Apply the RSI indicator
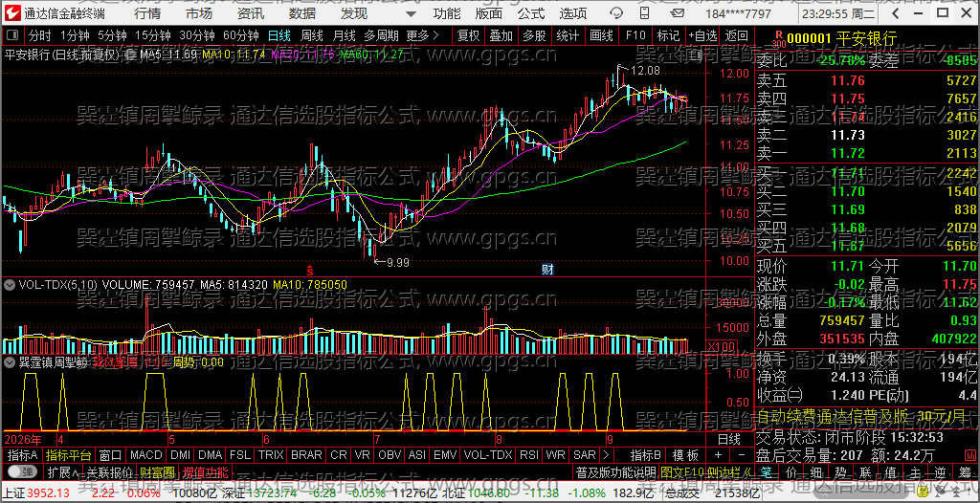Viewport: 980px width, 503px height. pos(529,454)
